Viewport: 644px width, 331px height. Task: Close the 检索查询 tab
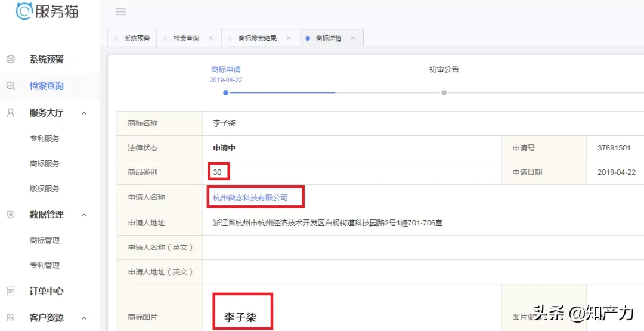tap(210, 38)
